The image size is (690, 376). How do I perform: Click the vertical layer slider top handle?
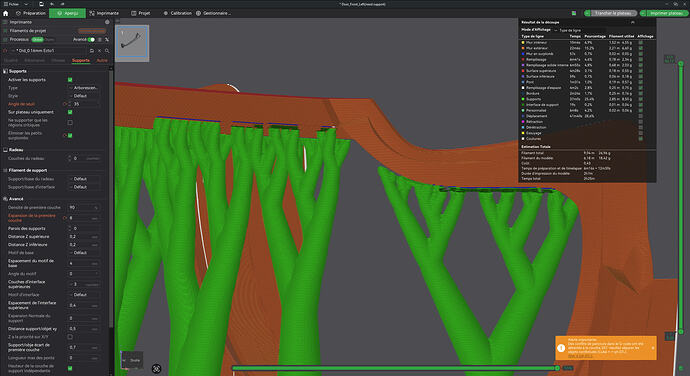tap(681, 64)
